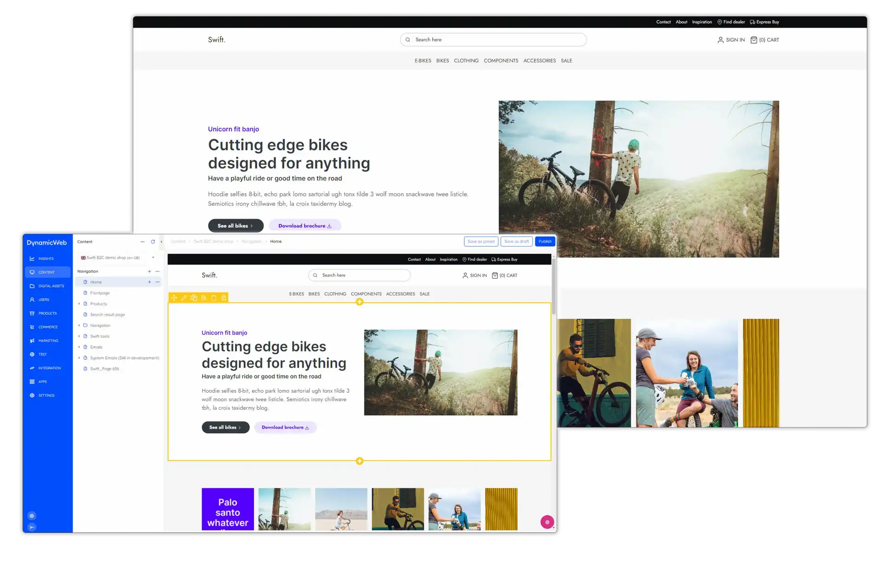
Task: Click the pink round button at the editor's bottom right
Action: click(547, 522)
